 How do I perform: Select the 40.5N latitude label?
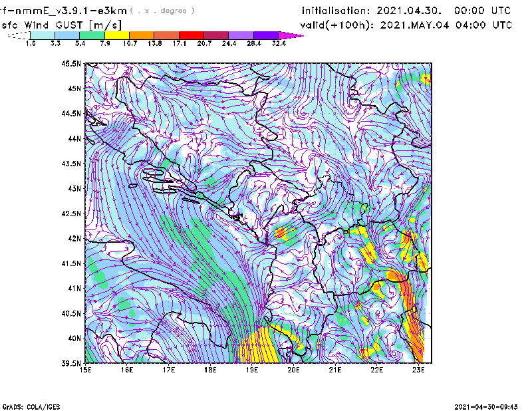point(71,314)
